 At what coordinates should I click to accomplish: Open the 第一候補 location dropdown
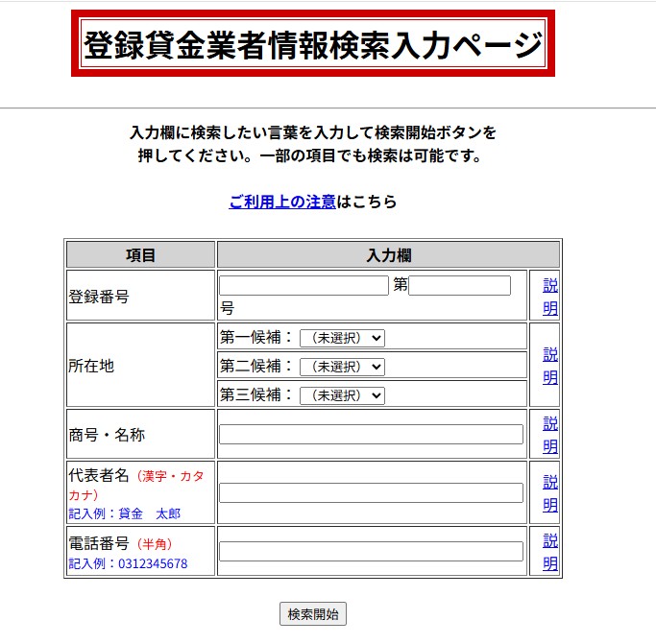tap(342, 338)
